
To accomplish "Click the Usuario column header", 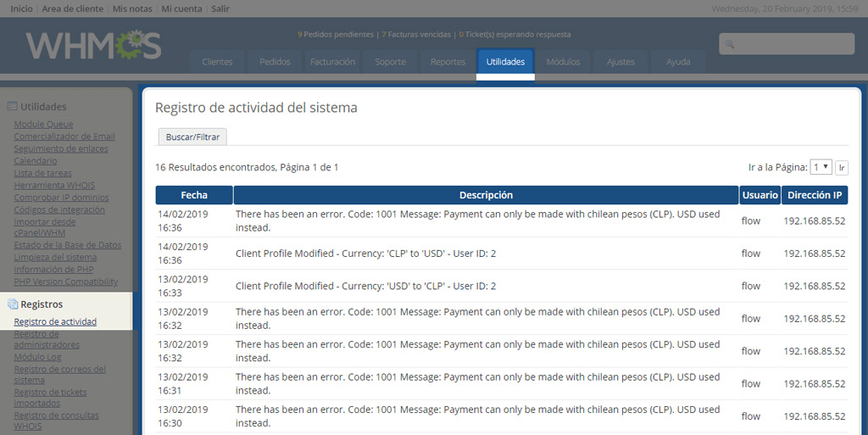I will (760, 195).
